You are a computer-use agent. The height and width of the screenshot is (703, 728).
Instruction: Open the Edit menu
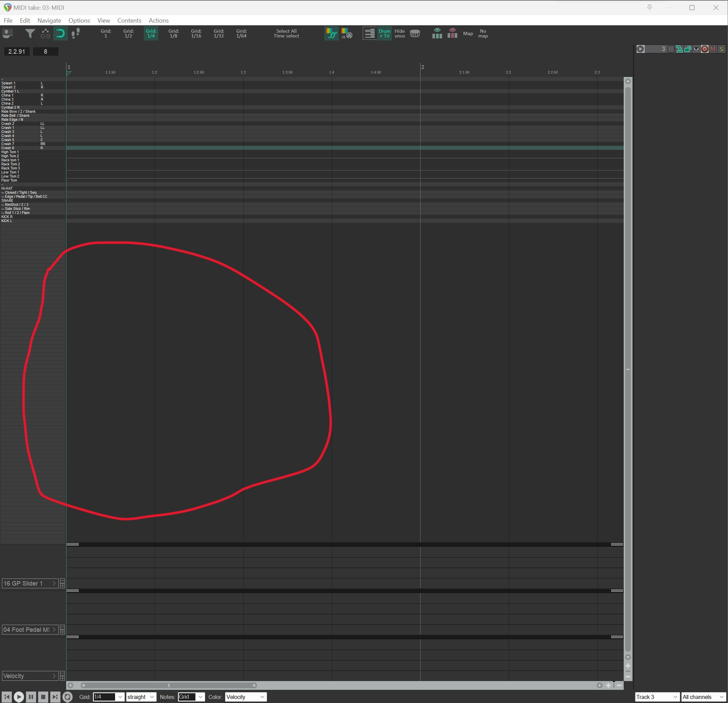[25, 21]
